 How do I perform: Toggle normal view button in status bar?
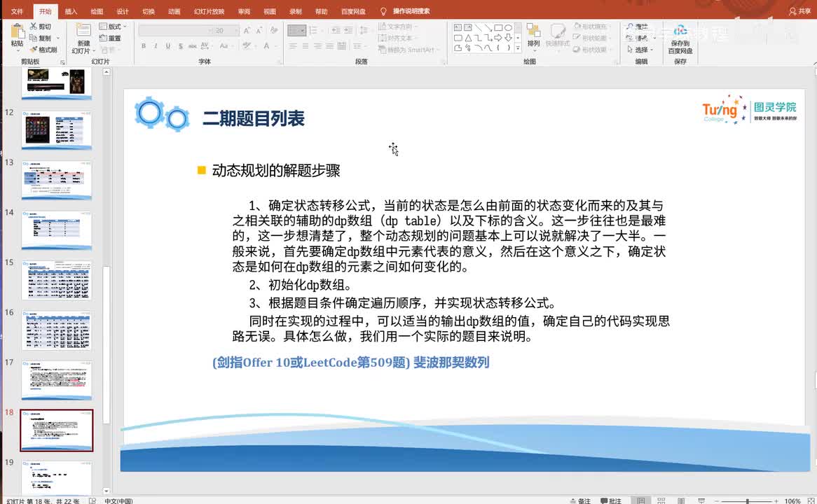pos(641,500)
